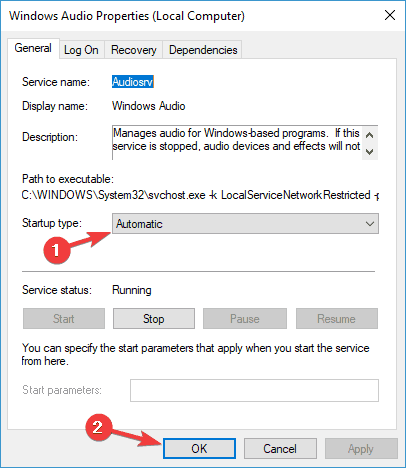406x468 pixels.
Task: Stop the Windows Audio service
Action: pos(154,319)
